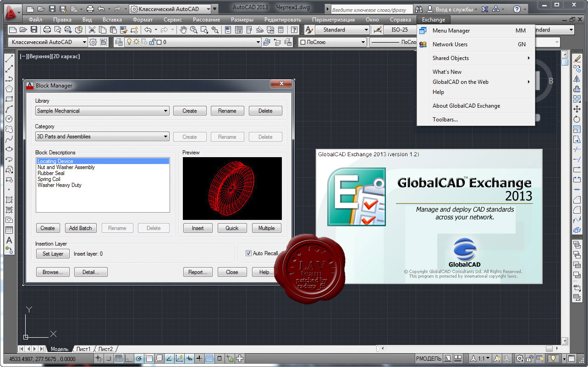
Task: Activate the Pan hand tool
Action: [183, 30]
